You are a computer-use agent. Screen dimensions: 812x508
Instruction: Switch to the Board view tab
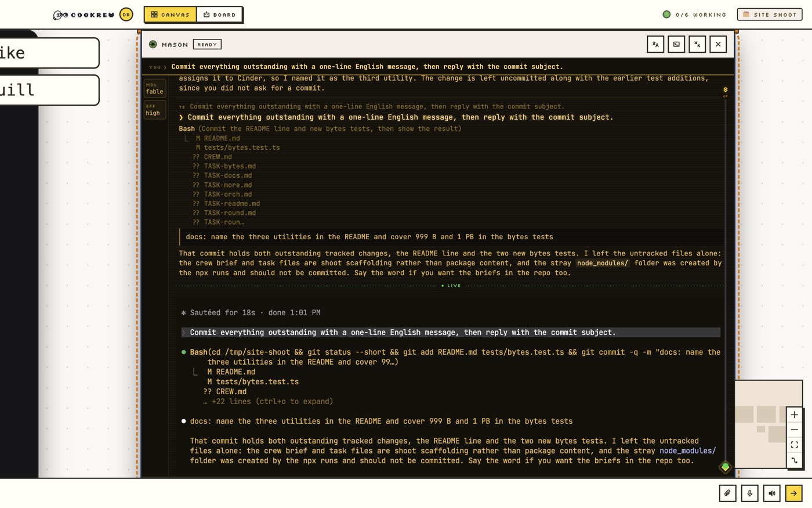[219, 15]
